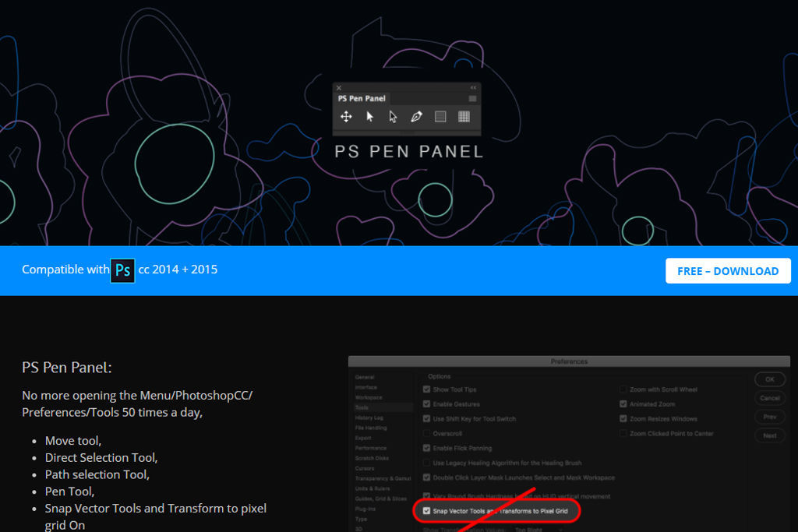
Task: Open Performance preferences category
Action: click(x=370, y=448)
